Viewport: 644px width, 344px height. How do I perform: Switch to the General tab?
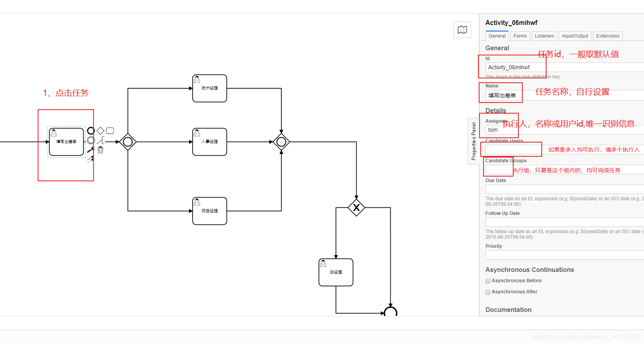point(497,36)
